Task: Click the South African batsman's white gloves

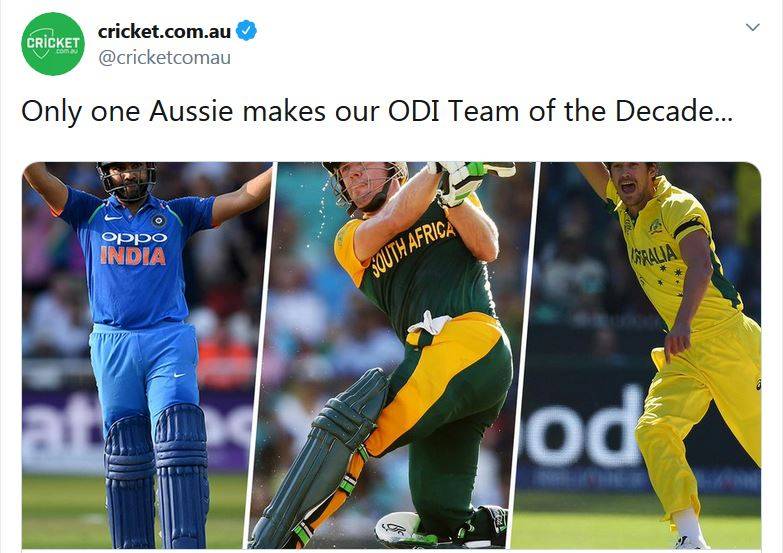Action: (457, 180)
